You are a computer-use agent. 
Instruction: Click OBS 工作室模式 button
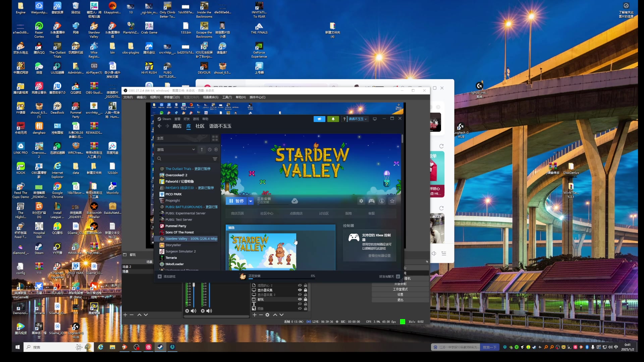[400, 289]
